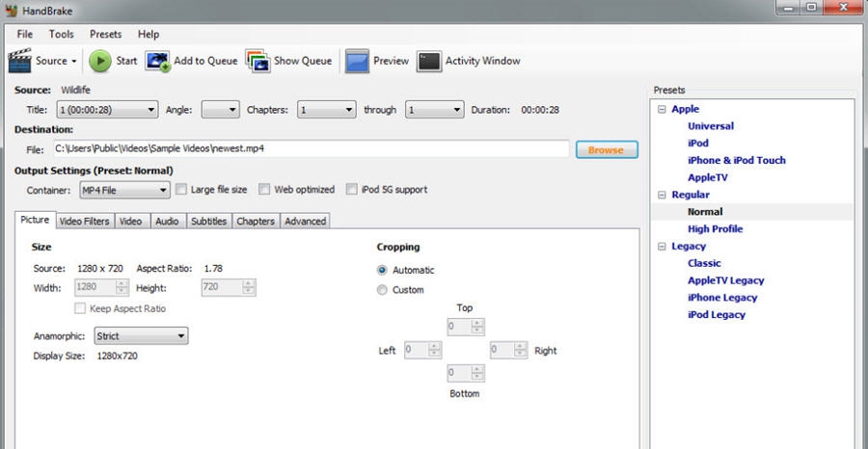Click the HandBrake app icon in title bar
The width and height of the screenshot is (868, 449).
pos(11,11)
